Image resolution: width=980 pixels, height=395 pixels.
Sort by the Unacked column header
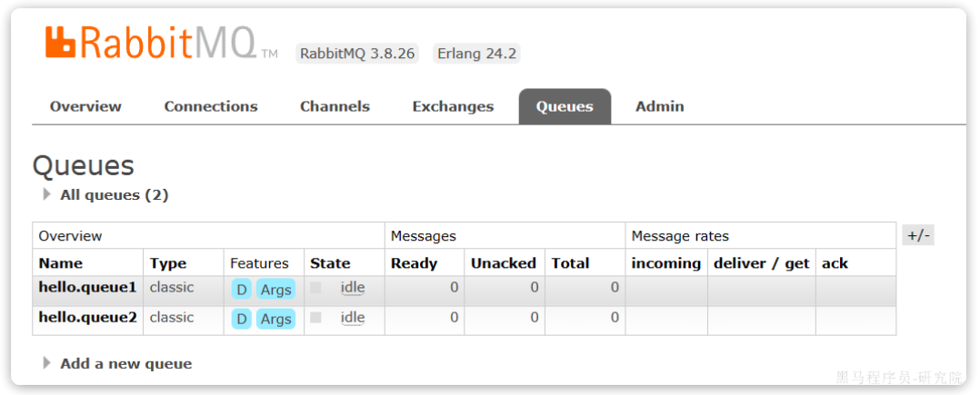[x=503, y=263]
